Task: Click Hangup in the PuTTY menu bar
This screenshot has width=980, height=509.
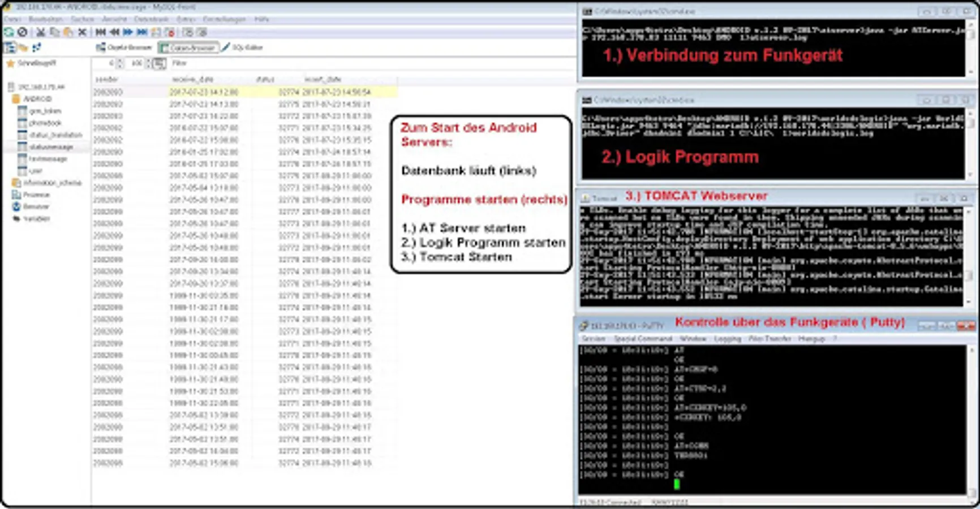Action: coord(811,339)
